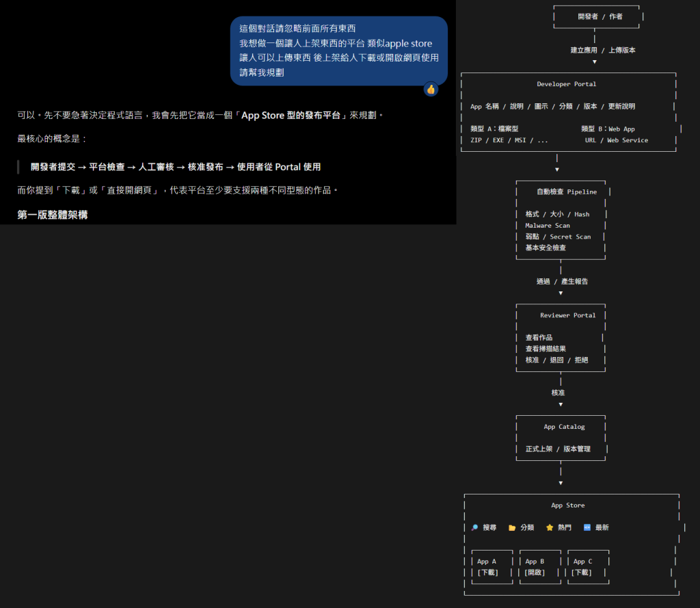This screenshot has width=700, height=608.
Task: Click the 弱點 / Secret Scan line
Action: coord(558,237)
